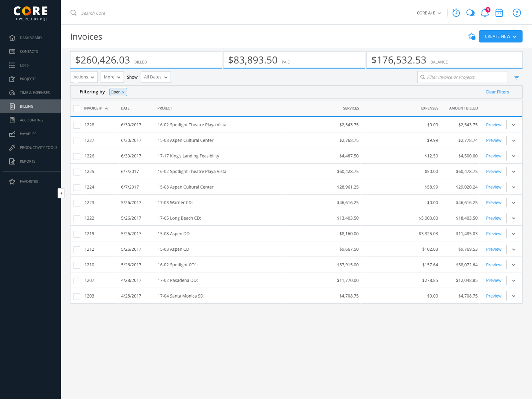This screenshot has width=532, height=399.
Task: Click Clear Filters link
Action: pyautogui.click(x=497, y=92)
